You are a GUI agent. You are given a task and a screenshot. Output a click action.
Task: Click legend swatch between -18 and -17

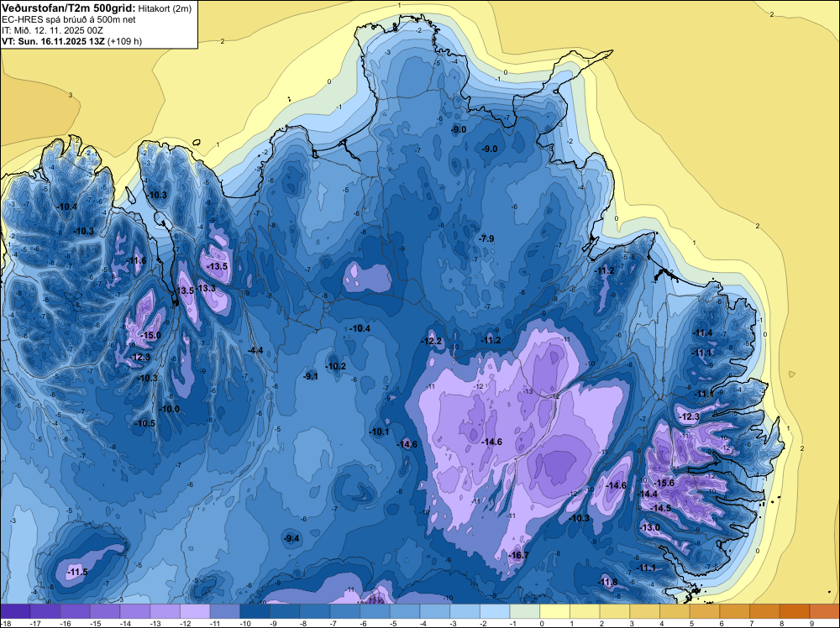pos(15,611)
